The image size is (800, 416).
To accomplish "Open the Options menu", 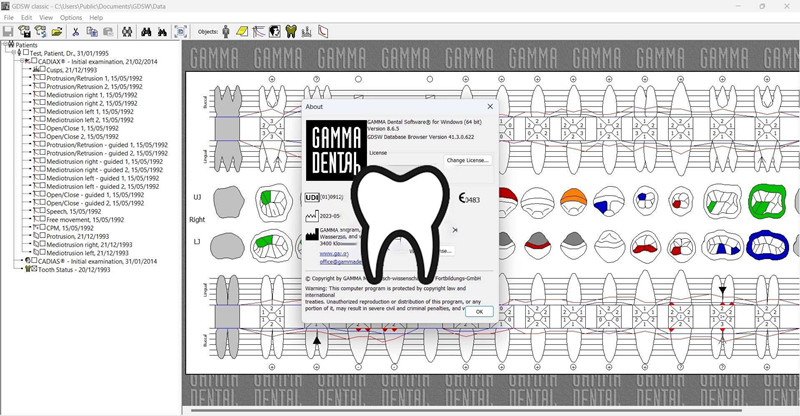I will click(x=71, y=17).
